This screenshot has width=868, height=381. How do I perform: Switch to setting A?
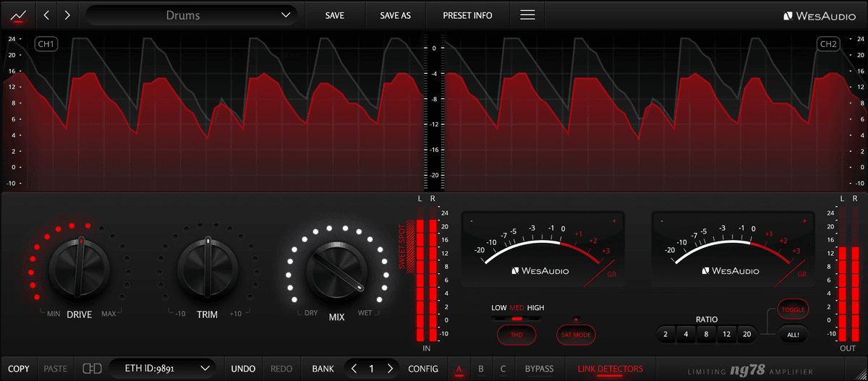click(459, 369)
